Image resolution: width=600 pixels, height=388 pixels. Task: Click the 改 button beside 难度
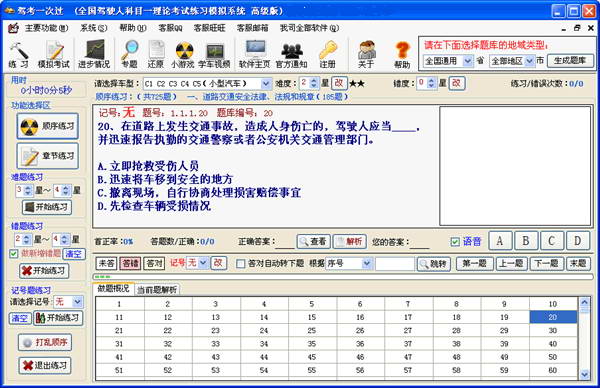click(x=339, y=83)
